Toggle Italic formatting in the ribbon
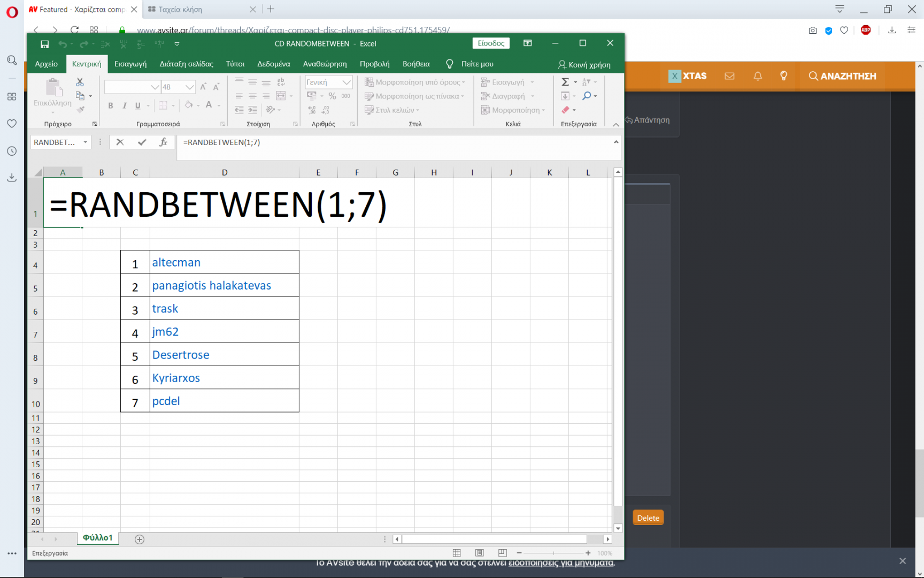The width and height of the screenshot is (924, 578). pos(124,105)
